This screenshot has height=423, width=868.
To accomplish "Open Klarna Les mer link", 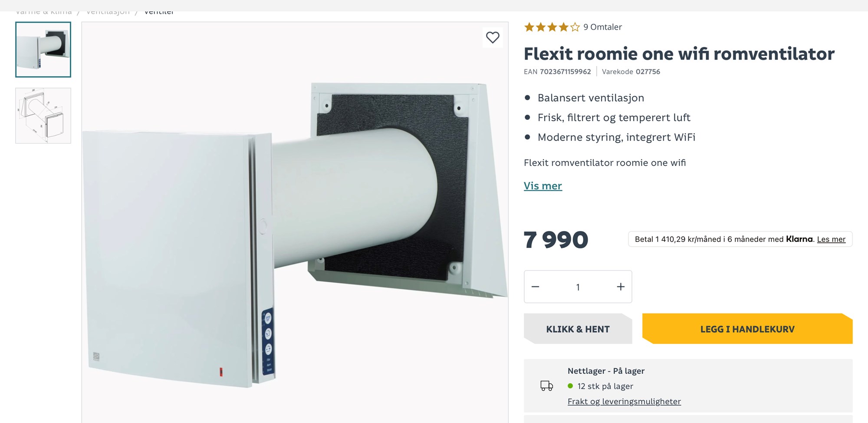I will coord(831,239).
